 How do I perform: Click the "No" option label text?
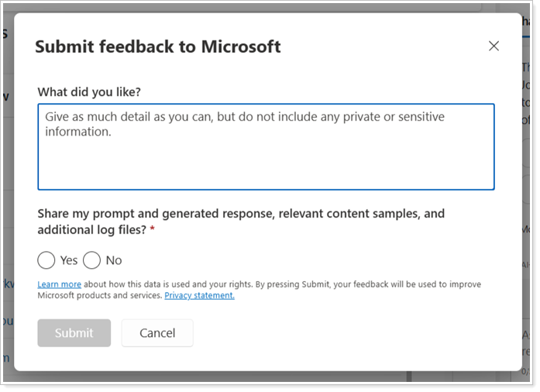pos(114,260)
